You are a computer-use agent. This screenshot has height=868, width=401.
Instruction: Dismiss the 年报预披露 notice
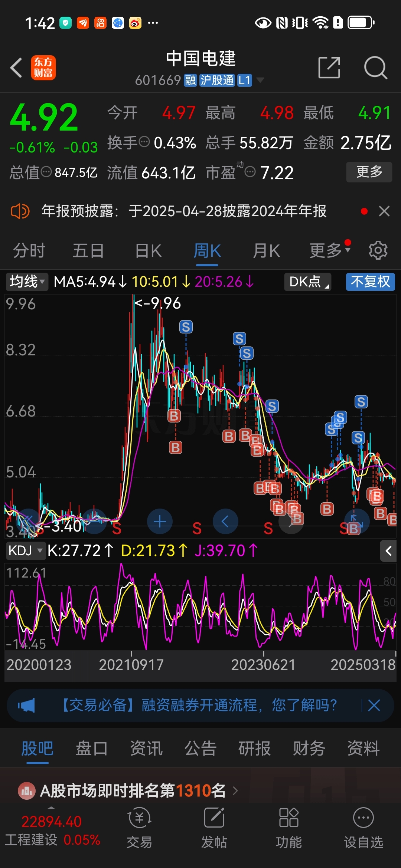coord(384,211)
